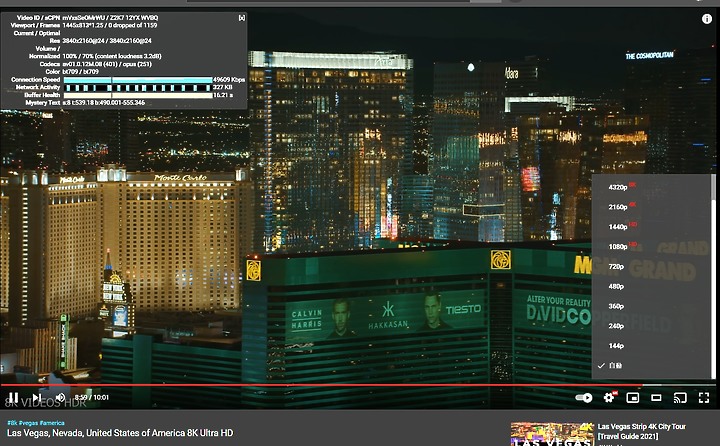Click the Codecs av01 / opus stats row
This screenshot has height=446, width=720.
point(96,64)
